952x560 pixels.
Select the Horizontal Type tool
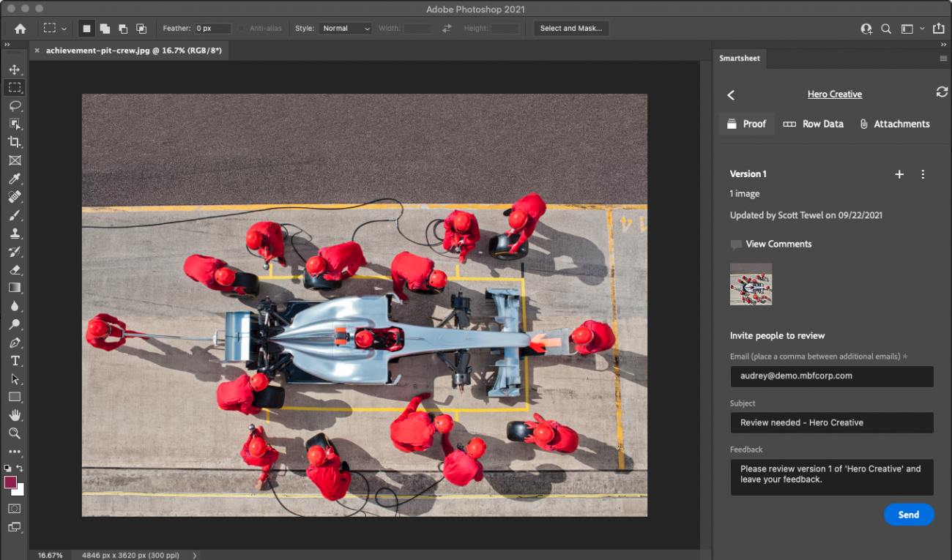point(15,361)
